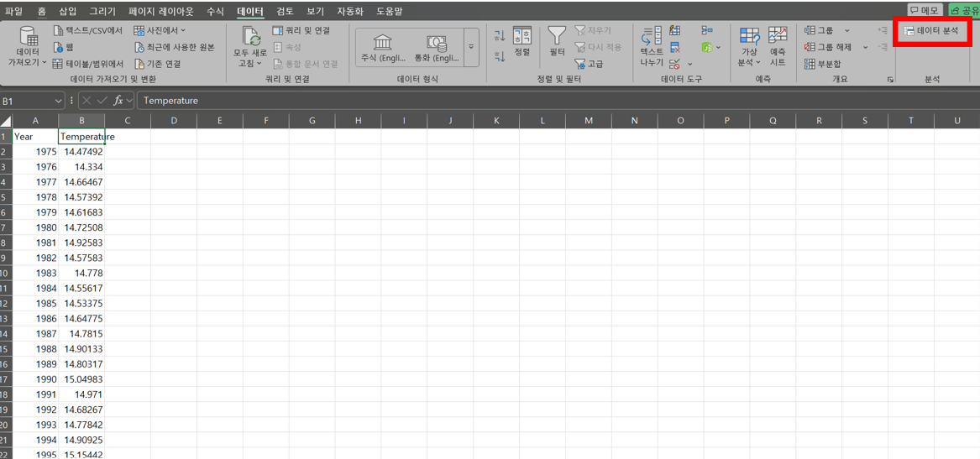Switch to the 검토 tab

[x=285, y=11]
